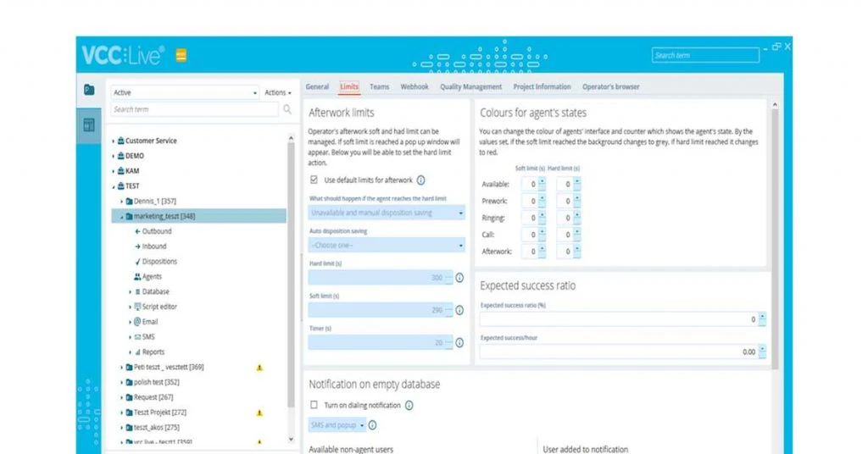Expand the Dennis_1 [357] project
Screen dimensions: 868x454
(122, 202)
